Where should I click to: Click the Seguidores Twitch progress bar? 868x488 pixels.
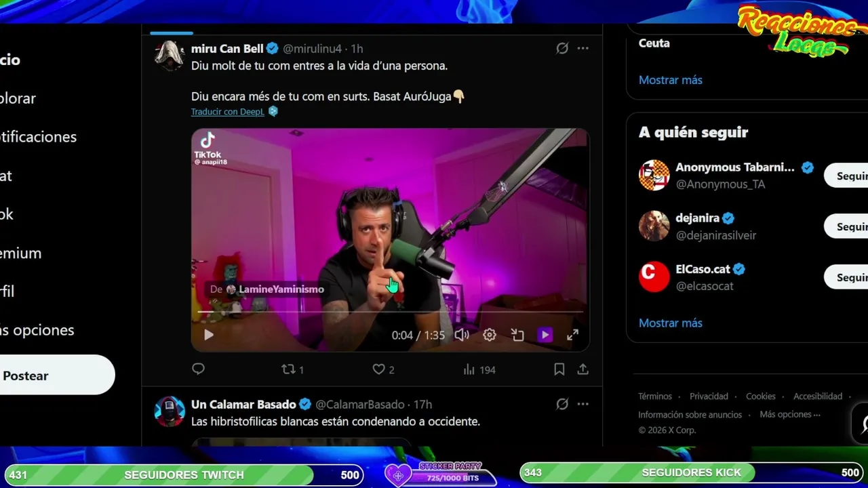pos(184,475)
